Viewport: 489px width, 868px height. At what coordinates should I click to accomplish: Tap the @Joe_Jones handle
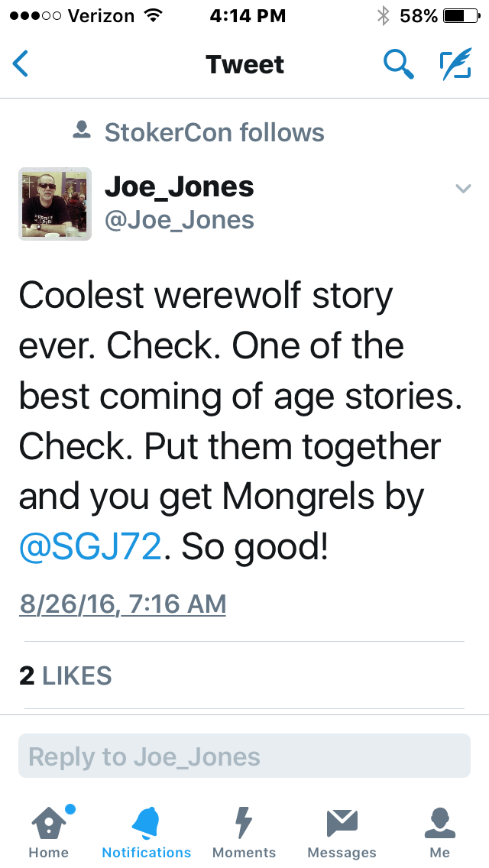(x=179, y=220)
